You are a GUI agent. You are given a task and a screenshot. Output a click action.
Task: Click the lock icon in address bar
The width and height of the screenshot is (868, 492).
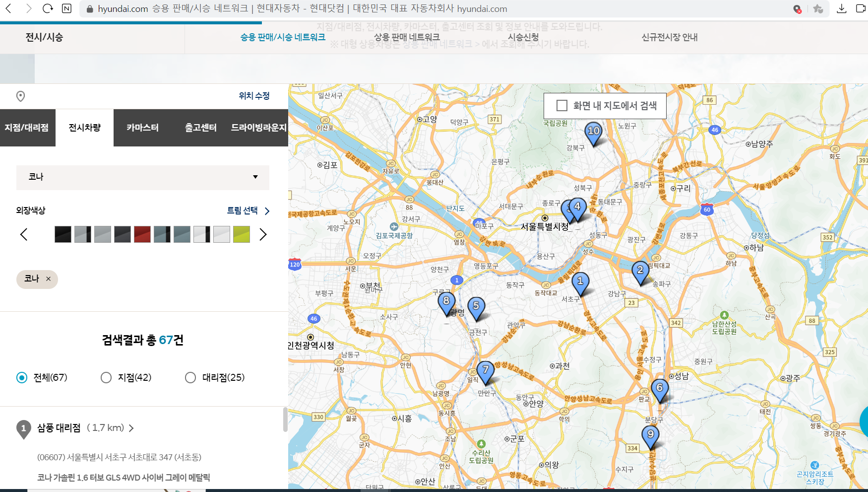coord(90,9)
